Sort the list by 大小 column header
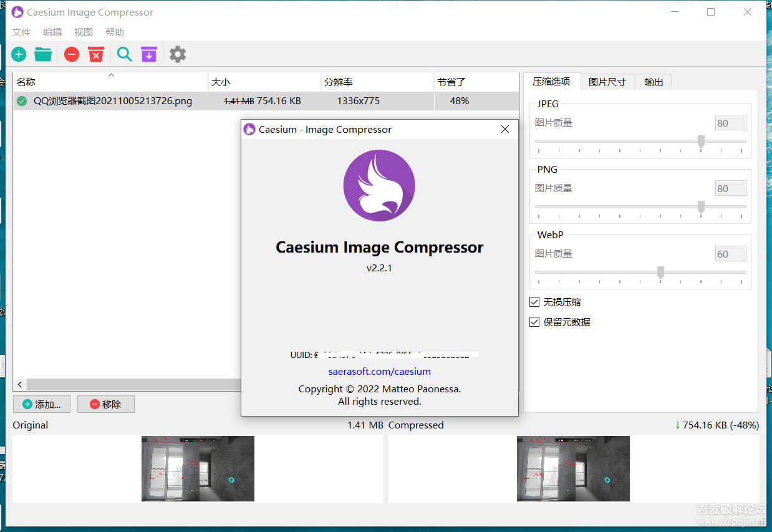Viewport: 772px width, 532px height. (221, 82)
